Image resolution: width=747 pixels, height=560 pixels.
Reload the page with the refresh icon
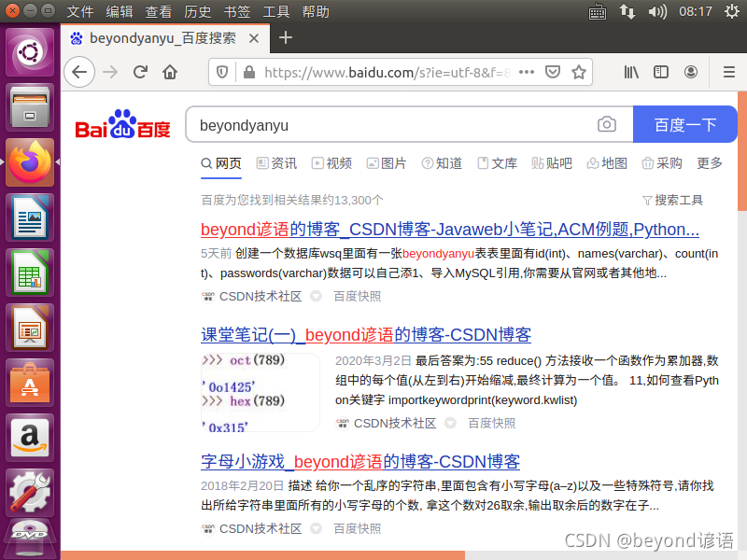pyautogui.click(x=140, y=71)
